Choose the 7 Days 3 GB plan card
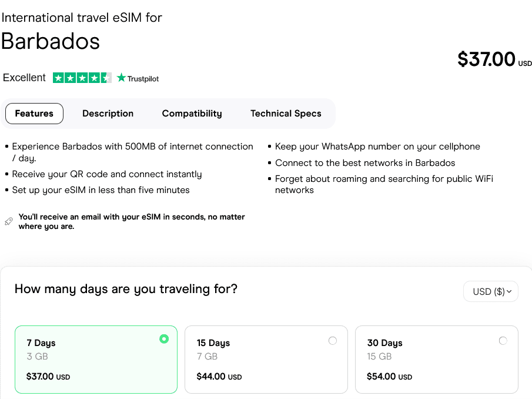This screenshot has height=399, width=532. click(96, 359)
